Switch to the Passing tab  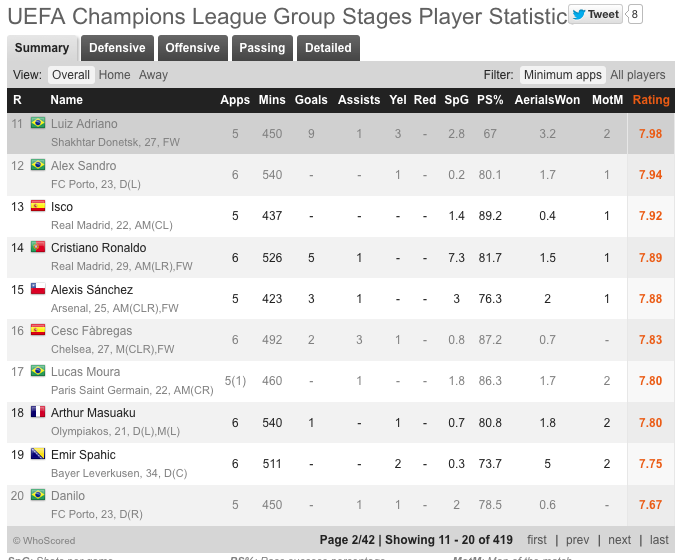point(262,48)
